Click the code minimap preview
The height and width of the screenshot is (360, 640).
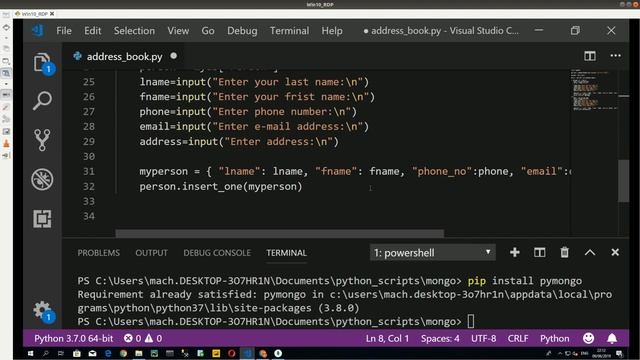(594, 91)
